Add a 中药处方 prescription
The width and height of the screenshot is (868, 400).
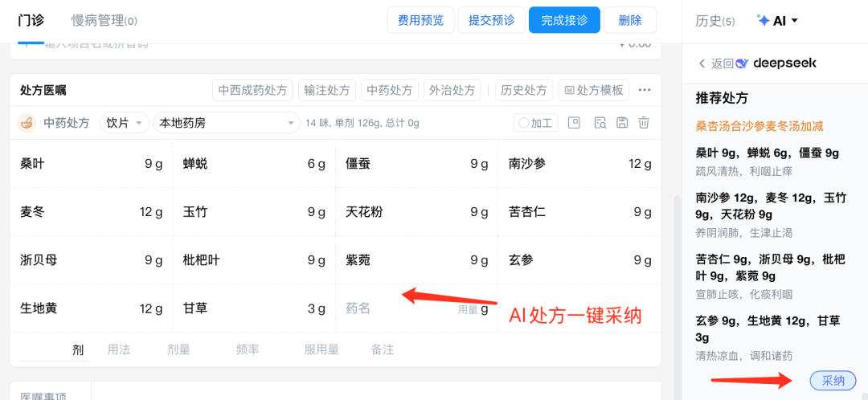390,90
